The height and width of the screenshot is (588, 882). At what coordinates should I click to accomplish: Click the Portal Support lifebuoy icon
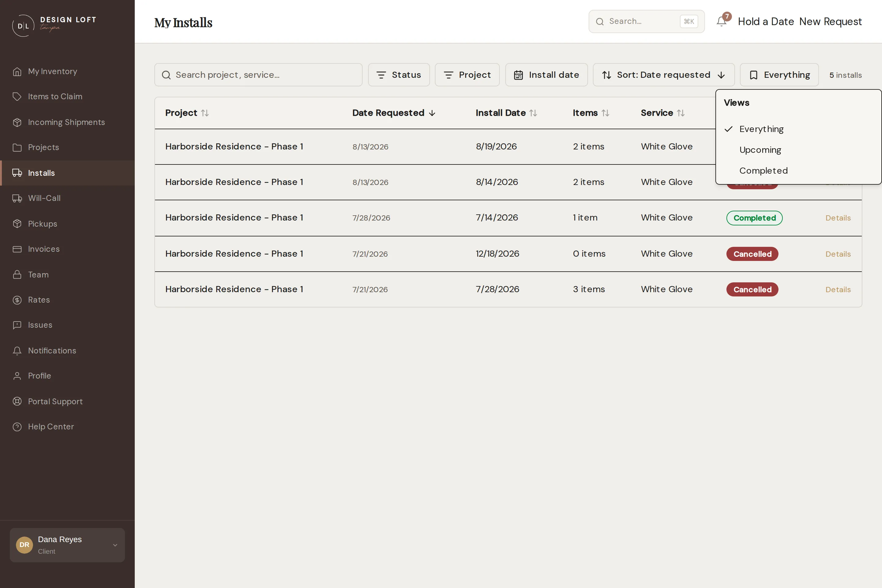pyautogui.click(x=17, y=401)
